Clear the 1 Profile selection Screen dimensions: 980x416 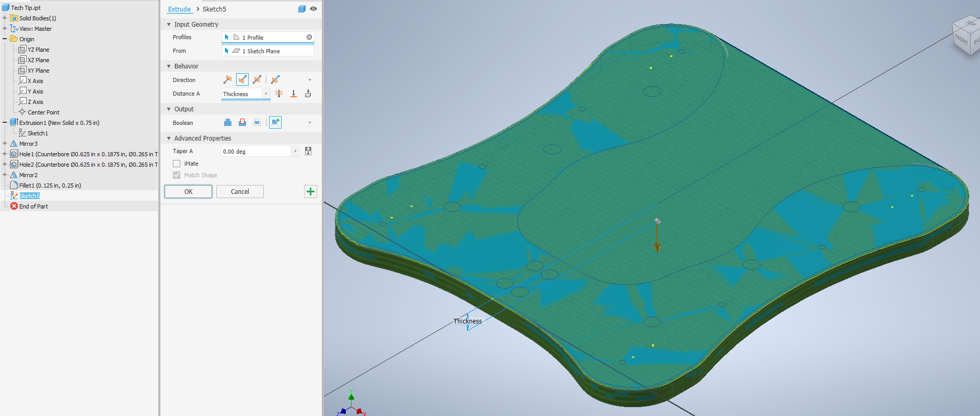309,37
